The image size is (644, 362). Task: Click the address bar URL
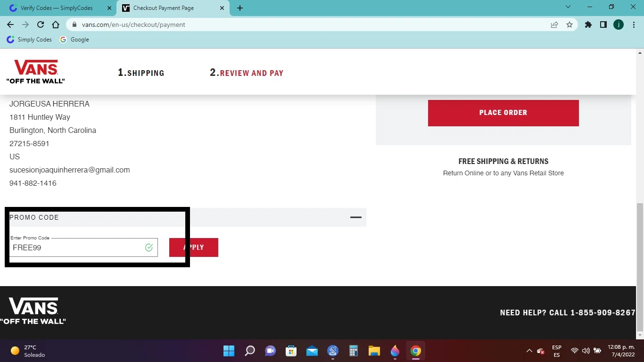point(133,25)
